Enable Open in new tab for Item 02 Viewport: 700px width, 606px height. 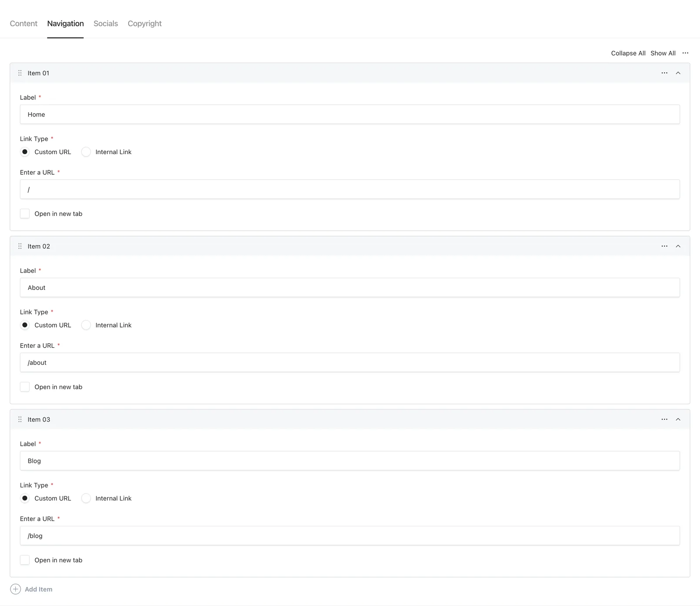25,387
